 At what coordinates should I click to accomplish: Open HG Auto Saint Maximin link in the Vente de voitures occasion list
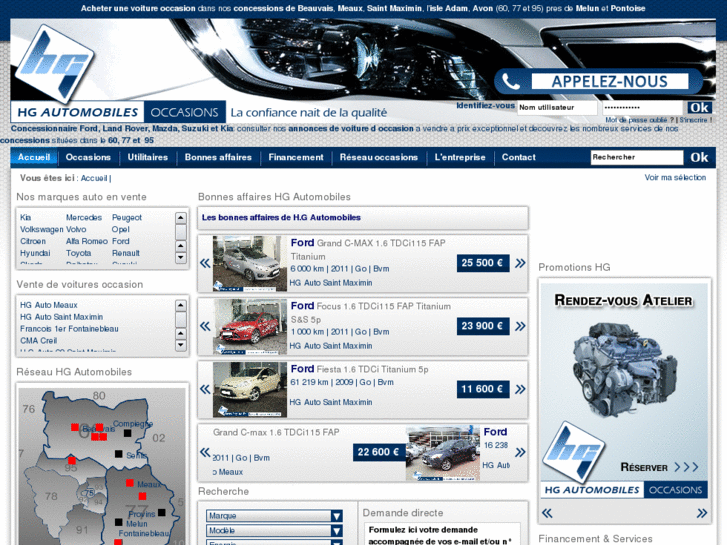[x=61, y=317]
